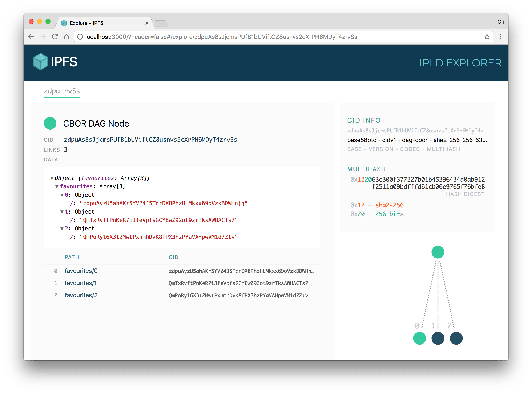
Task: Click the browser reload icon
Action: point(55,37)
